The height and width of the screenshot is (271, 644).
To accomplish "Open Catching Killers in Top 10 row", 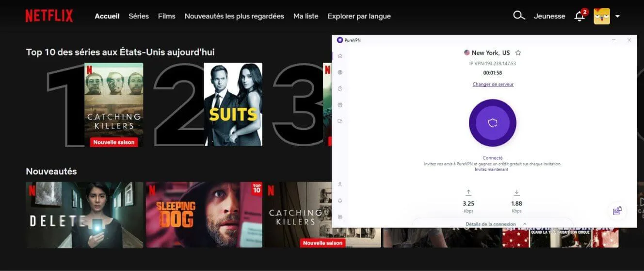I will [114, 104].
